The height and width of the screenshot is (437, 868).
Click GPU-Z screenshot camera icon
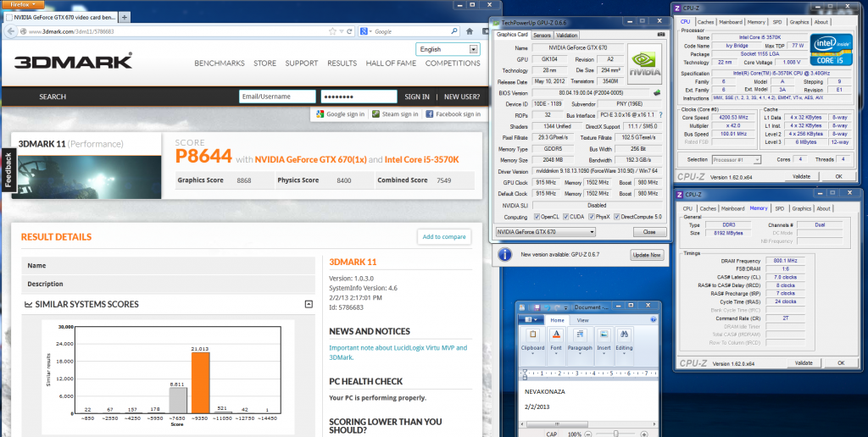(661, 34)
